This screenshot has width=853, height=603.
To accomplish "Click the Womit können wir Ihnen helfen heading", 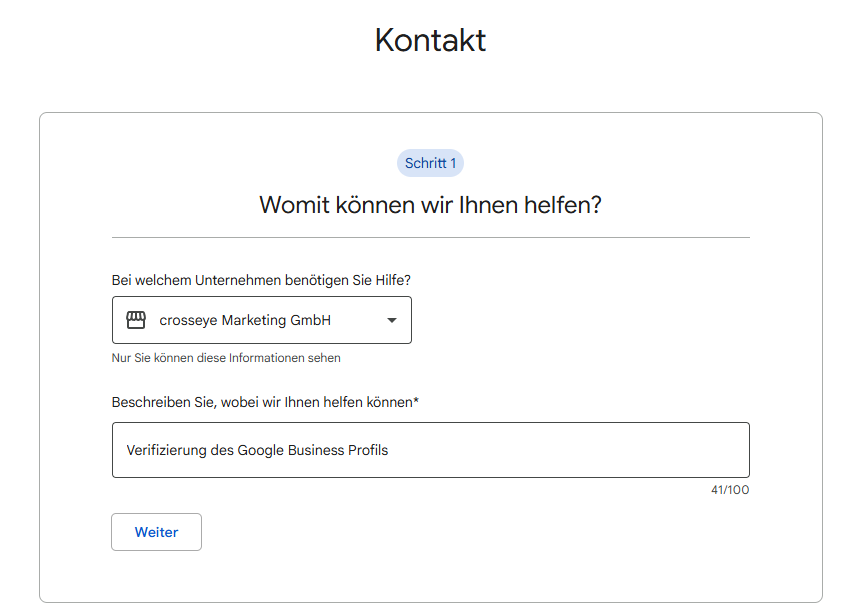I will click(430, 203).
